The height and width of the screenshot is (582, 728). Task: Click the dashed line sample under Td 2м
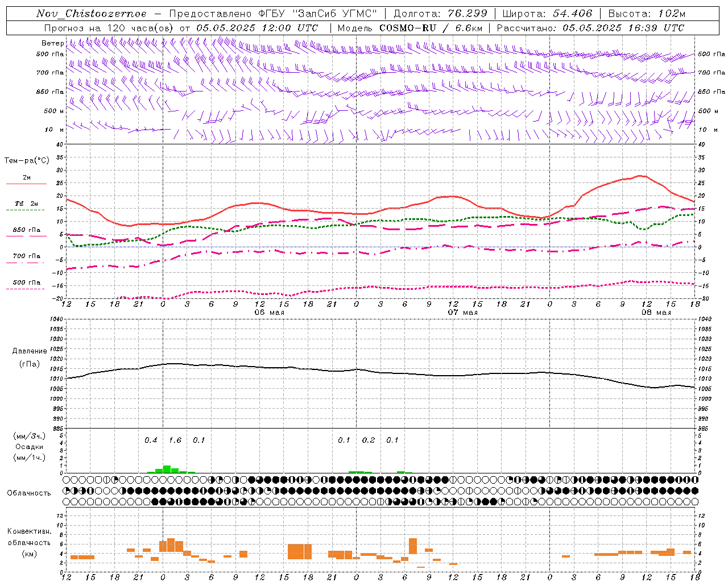point(25,210)
